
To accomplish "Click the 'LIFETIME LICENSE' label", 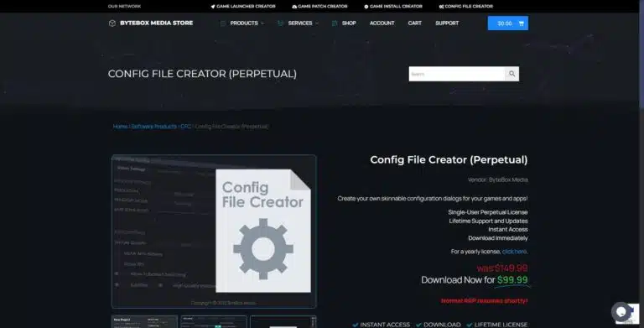I will click(x=501, y=325).
